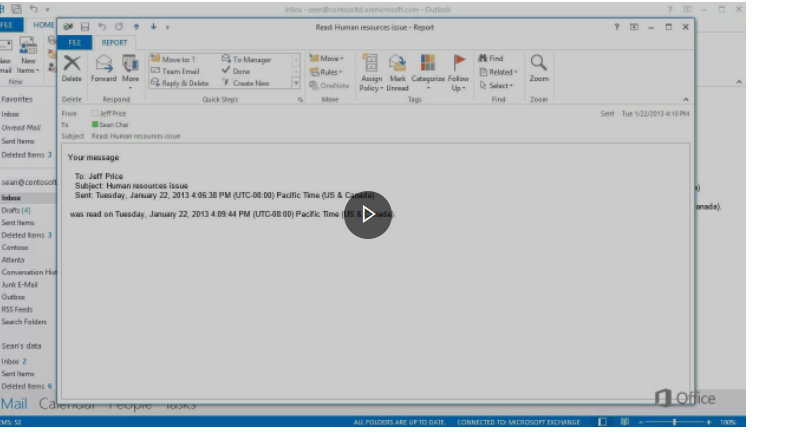Mark with the Done quick step
This screenshot has width=793, height=439.
pyautogui.click(x=236, y=71)
